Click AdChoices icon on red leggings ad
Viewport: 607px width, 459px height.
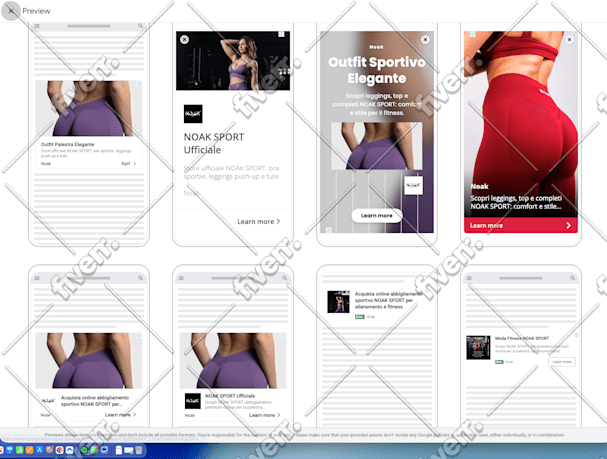[x=472, y=34]
